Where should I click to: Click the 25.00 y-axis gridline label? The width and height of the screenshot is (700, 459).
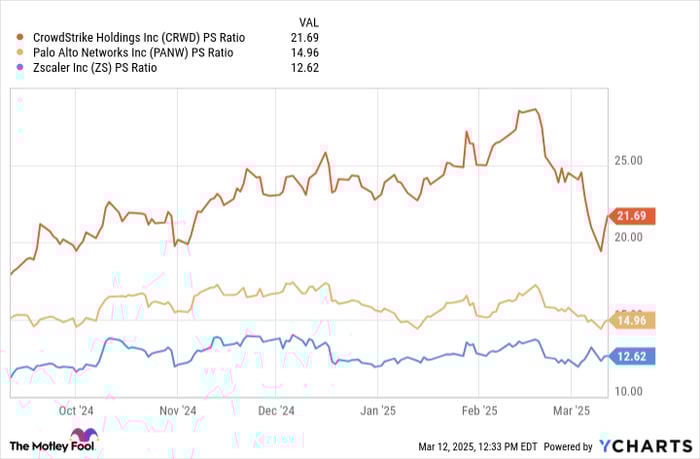pyautogui.click(x=629, y=160)
